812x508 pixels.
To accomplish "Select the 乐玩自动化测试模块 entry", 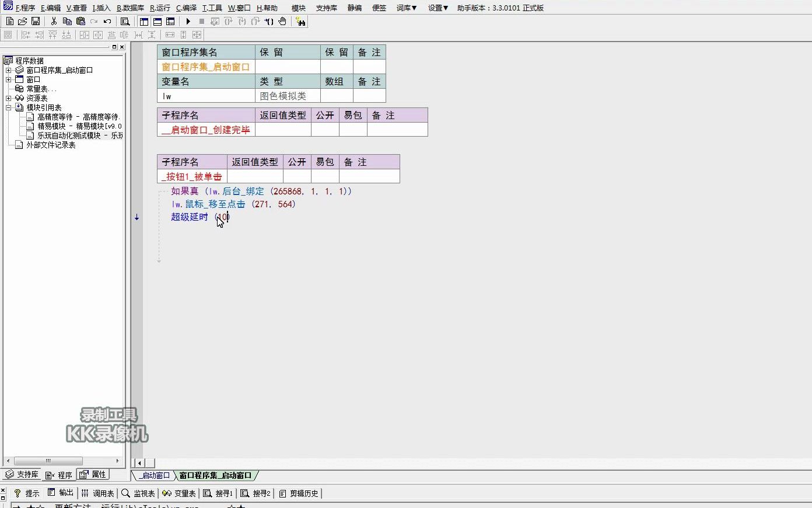I will (x=80, y=135).
